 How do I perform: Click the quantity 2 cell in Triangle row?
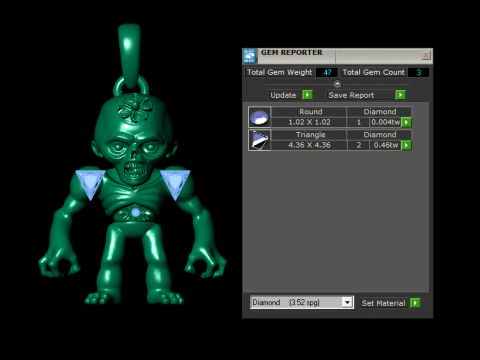[x=359, y=145]
